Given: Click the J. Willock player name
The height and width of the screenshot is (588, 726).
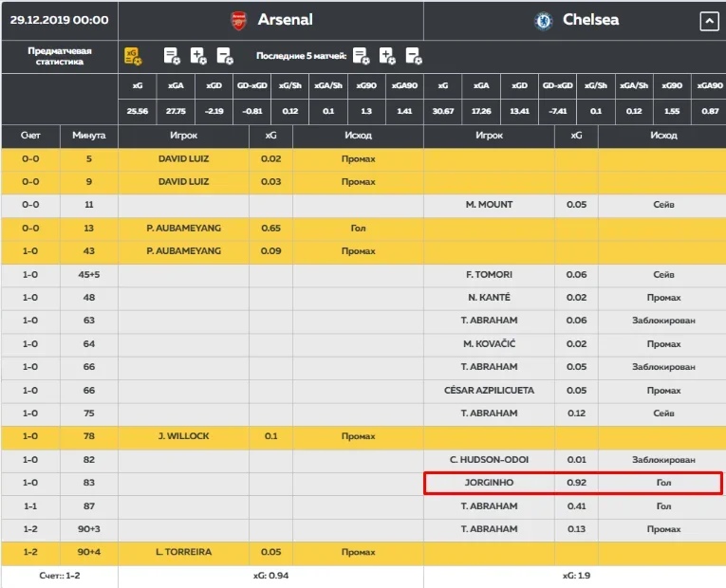Looking at the screenshot, I should point(184,436).
